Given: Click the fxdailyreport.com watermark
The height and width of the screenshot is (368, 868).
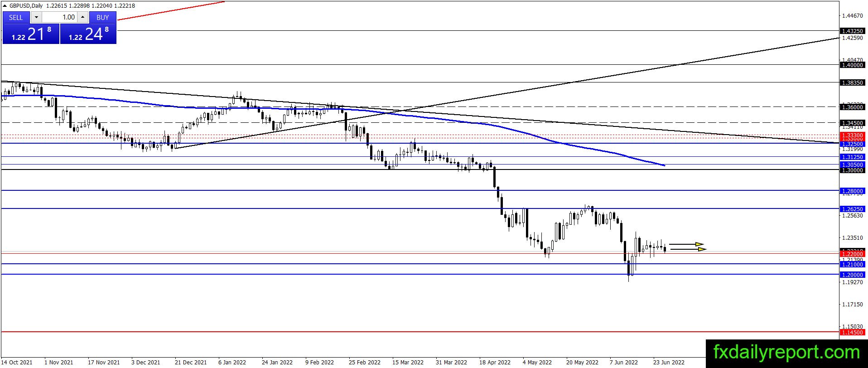Looking at the screenshot, I should [786, 352].
